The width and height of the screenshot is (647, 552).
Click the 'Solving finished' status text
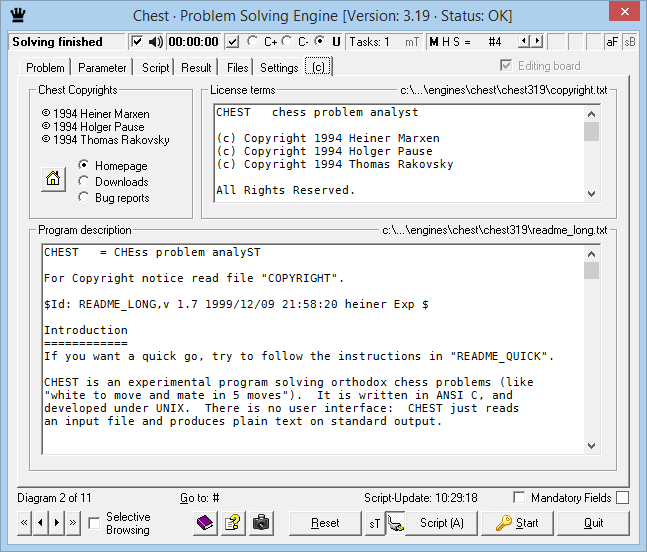point(57,42)
